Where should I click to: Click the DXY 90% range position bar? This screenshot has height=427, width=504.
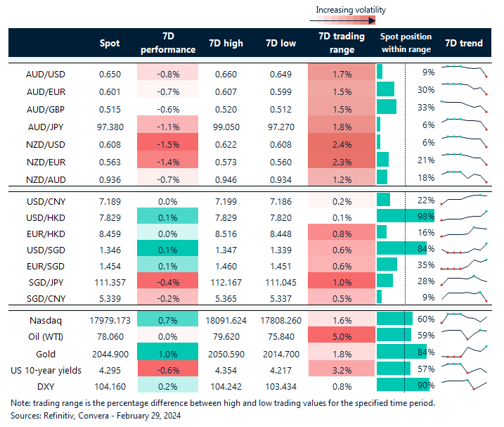[x=403, y=385]
